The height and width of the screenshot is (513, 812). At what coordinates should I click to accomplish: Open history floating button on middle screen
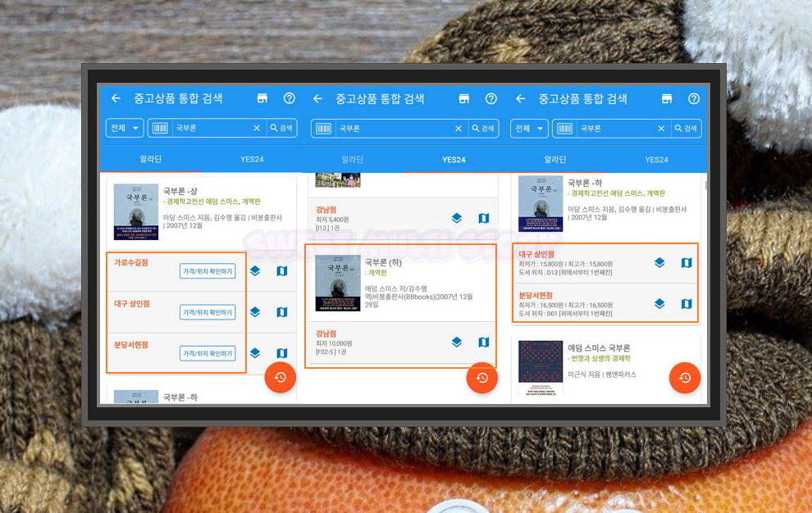pos(482,378)
